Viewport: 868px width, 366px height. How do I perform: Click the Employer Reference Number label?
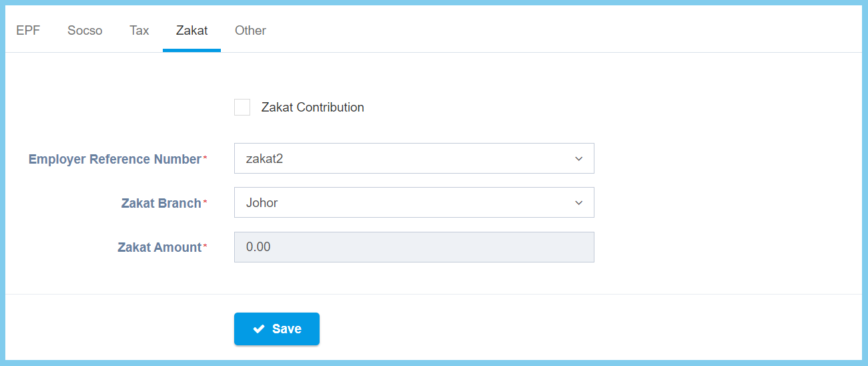click(115, 160)
